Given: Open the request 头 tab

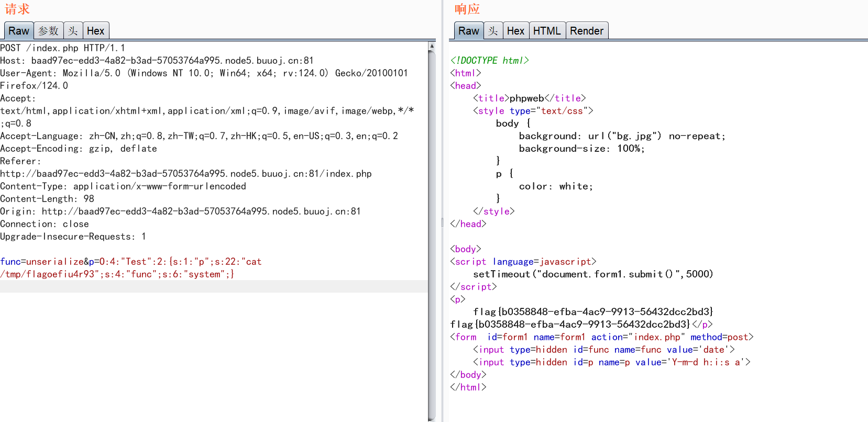Looking at the screenshot, I should 73,31.
